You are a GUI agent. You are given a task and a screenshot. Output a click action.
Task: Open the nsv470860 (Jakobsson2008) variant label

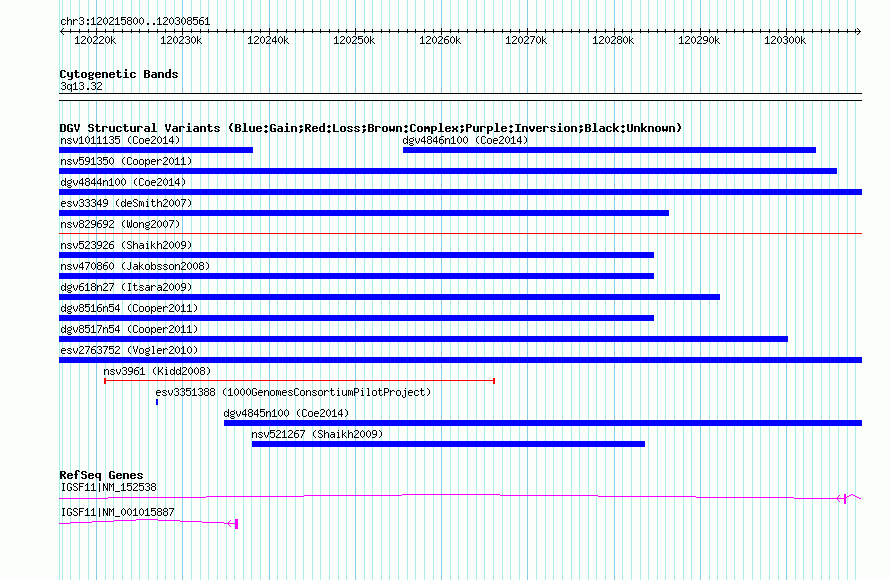(135, 266)
